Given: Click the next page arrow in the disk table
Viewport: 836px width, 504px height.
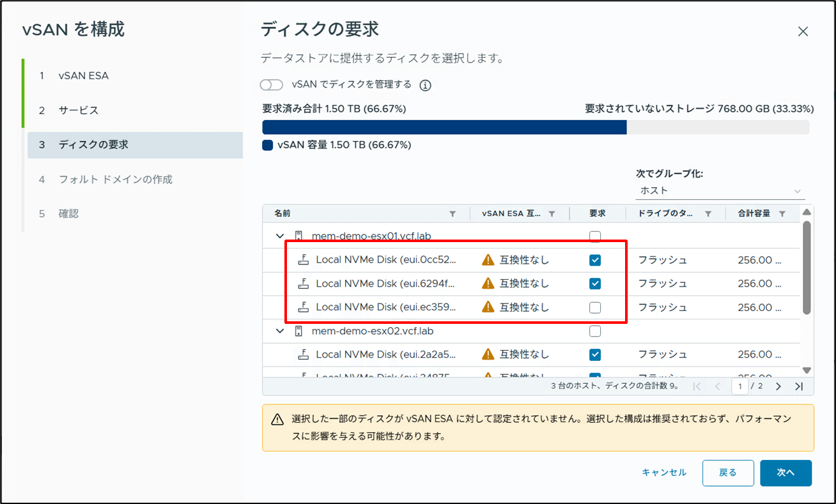Looking at the screenshot, I should coord(778,386).
